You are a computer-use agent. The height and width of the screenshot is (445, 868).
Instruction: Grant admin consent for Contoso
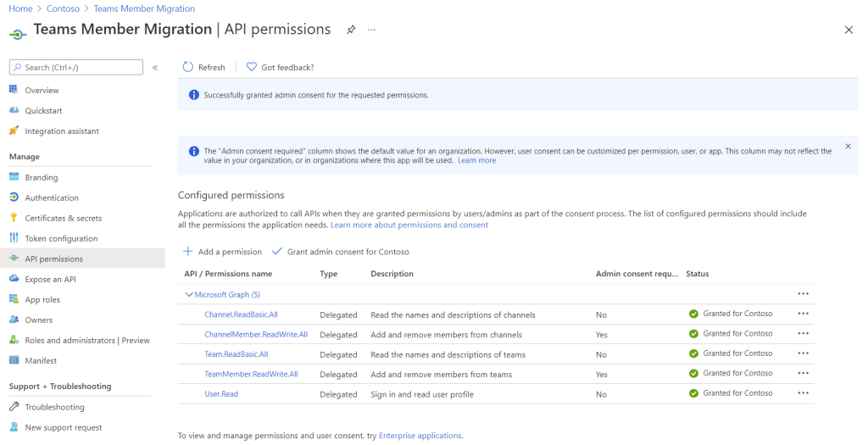pyautogui.click(x=340, y=252)
